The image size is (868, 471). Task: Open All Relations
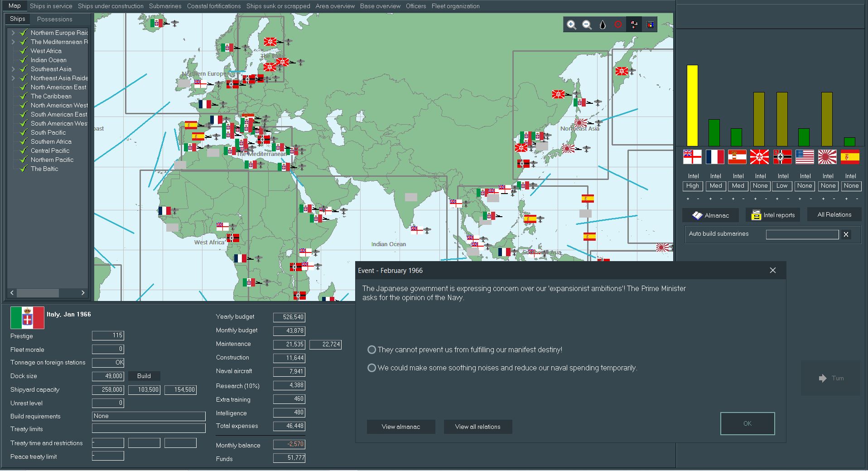pyautogui.click(x=834, y=215)
